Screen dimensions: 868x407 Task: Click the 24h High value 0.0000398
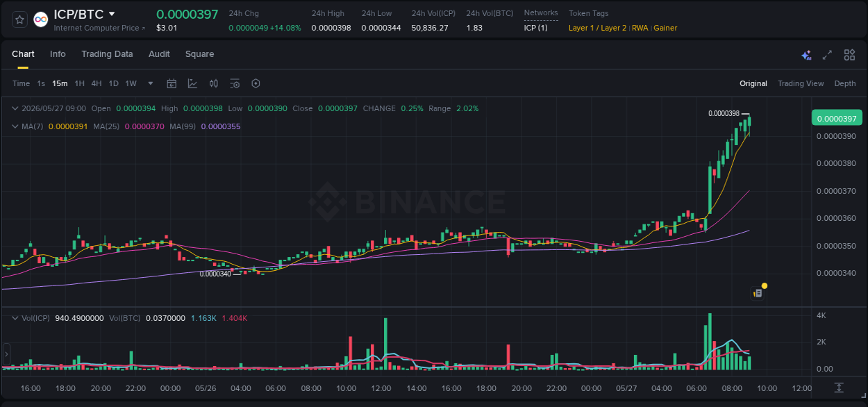point(331,28)
